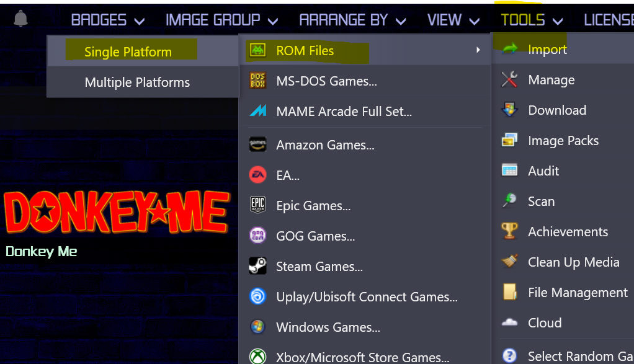Image resolution: width=634 pixels, height=364 pixels.
Task: Expand the ROM Files submenu arrow
Action: point(478,50)
